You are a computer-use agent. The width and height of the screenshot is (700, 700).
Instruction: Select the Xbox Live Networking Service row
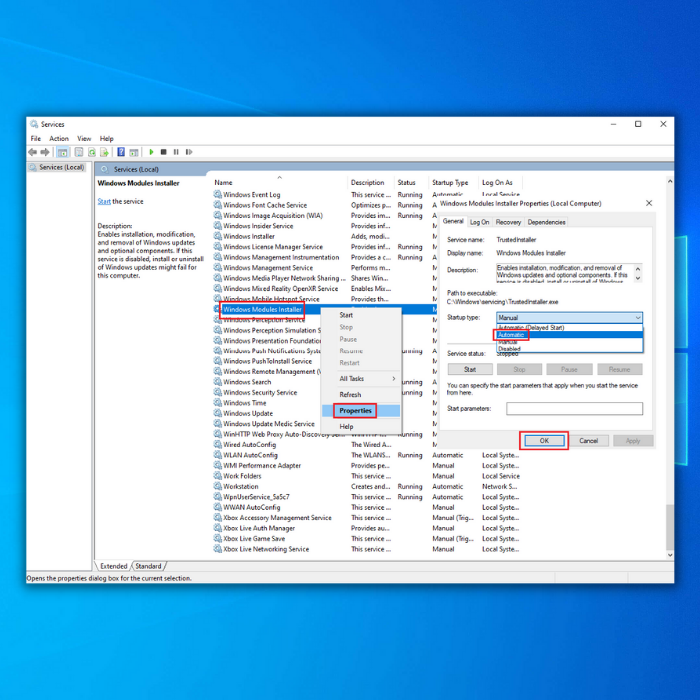click(x=366, y=549)
